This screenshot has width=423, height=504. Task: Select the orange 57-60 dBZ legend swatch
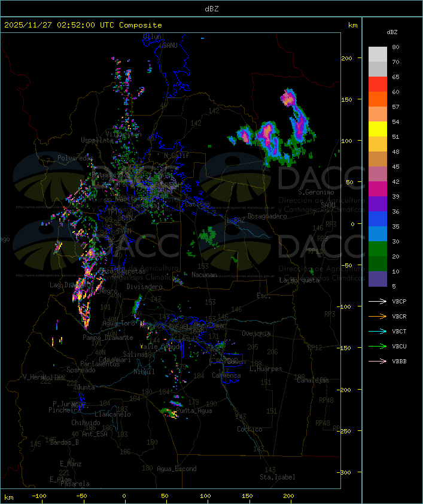(378, 99)
